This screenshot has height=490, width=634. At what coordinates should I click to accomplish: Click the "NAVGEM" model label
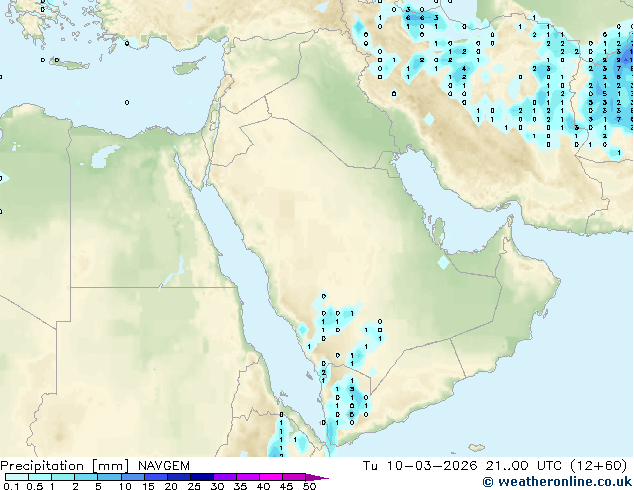click(x=164, y=466)
